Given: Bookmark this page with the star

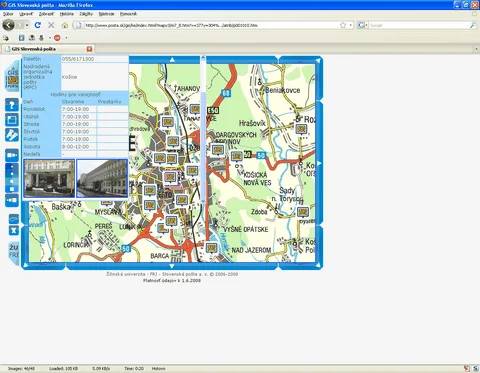Looking at the screenshot, I should tap(343, 25).
